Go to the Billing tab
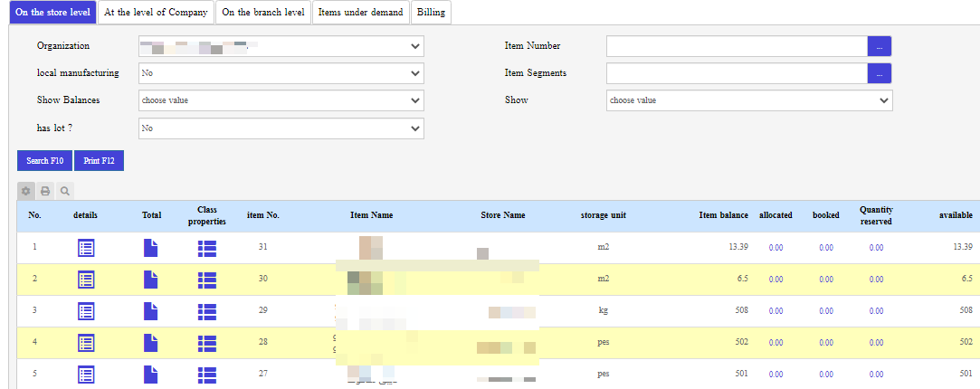980x389 pixels. 431,13
